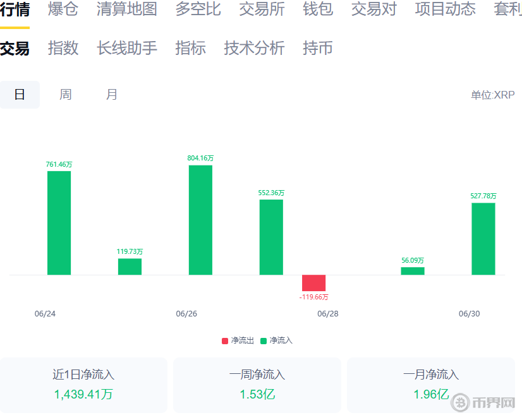Open the 多空比 tab
Image resolution: width=522 pixels, height=420 pixels.
pos(198,9)
